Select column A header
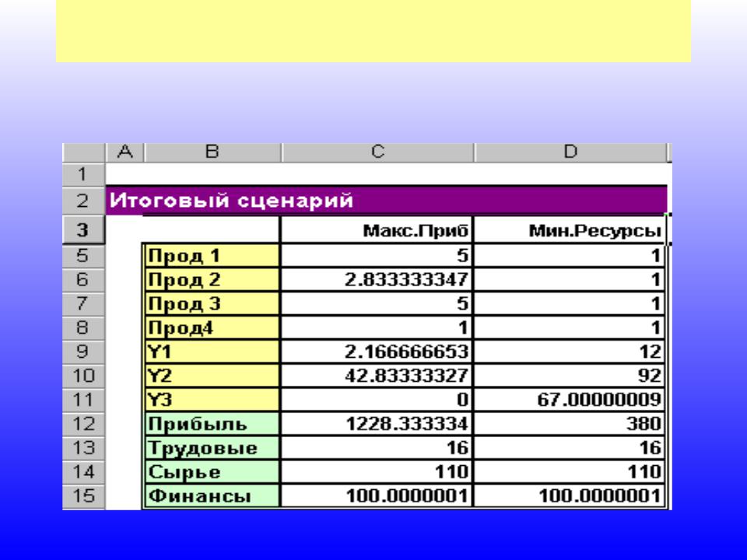This screenshot has width=747, height=560. tap(124, 152)
